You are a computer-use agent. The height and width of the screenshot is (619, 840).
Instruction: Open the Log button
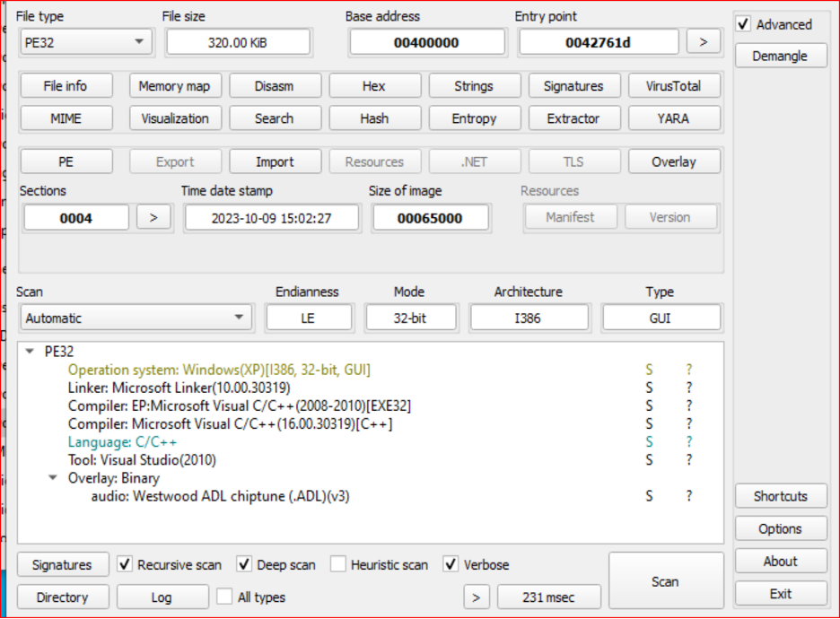(x=162, y=597)
